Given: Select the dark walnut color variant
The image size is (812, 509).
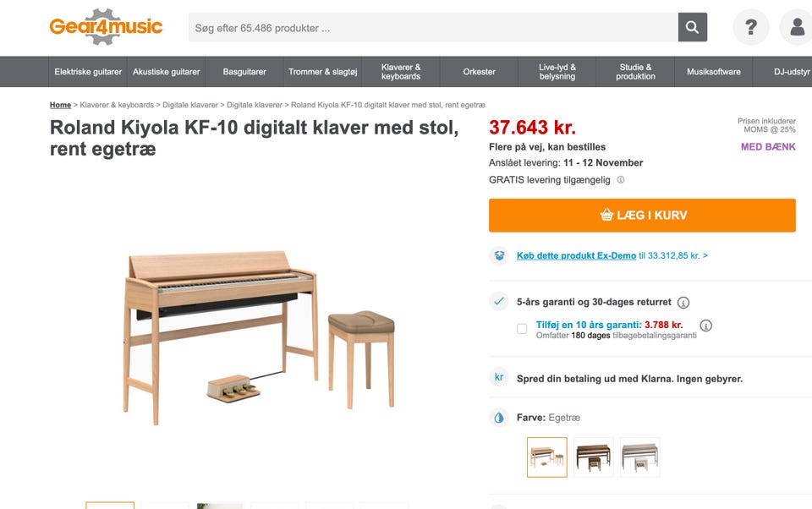Looking at the screenshot, I should [x=594, y=457].
